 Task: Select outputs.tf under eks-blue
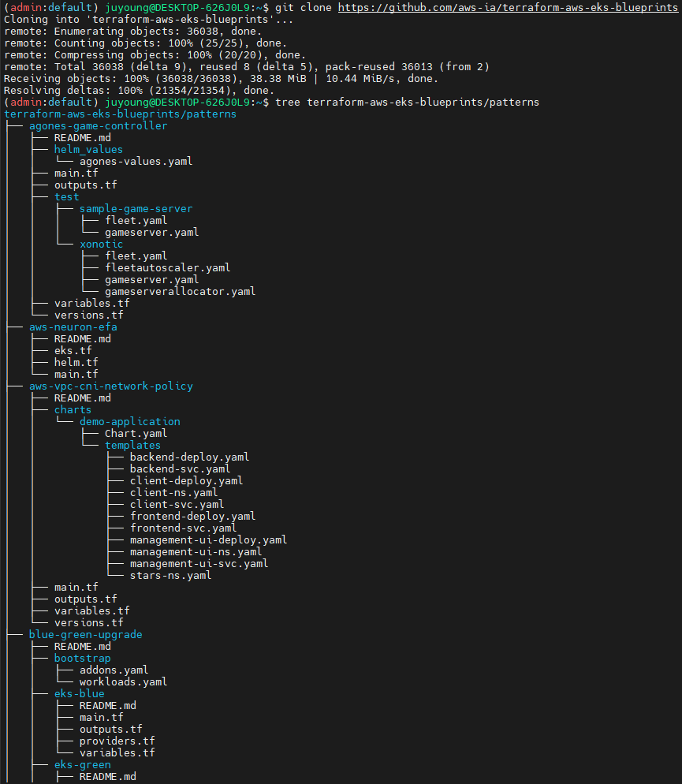pos(111,730)
